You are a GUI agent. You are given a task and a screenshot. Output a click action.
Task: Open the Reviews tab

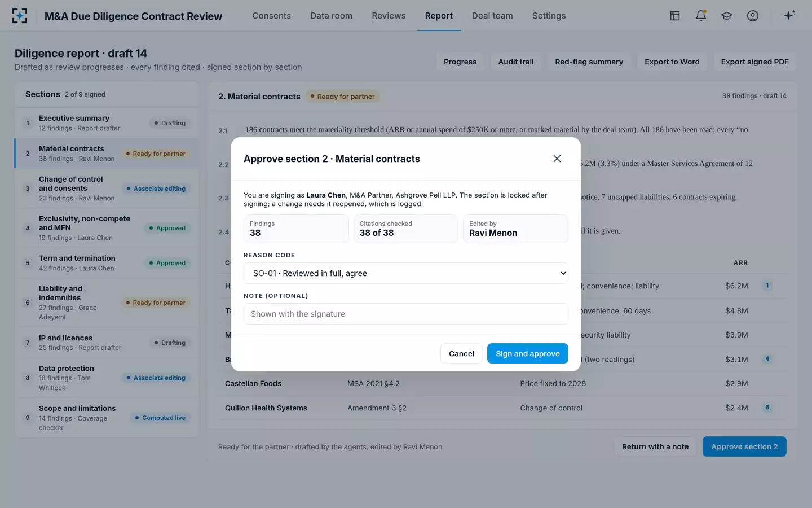point(389,16)
